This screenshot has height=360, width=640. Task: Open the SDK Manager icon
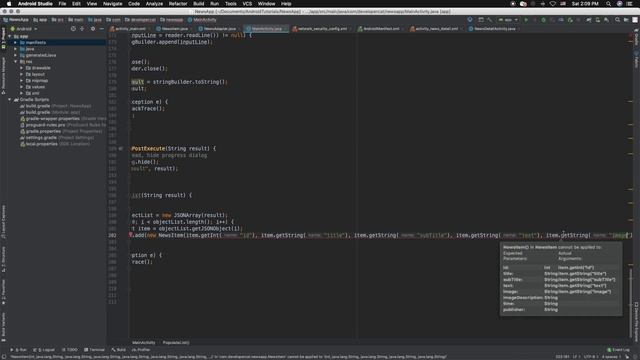click(x=607, y=20)
